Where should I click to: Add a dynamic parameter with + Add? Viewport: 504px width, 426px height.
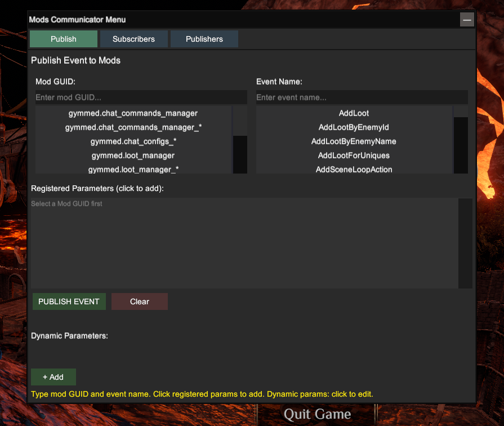pos(53,377)
